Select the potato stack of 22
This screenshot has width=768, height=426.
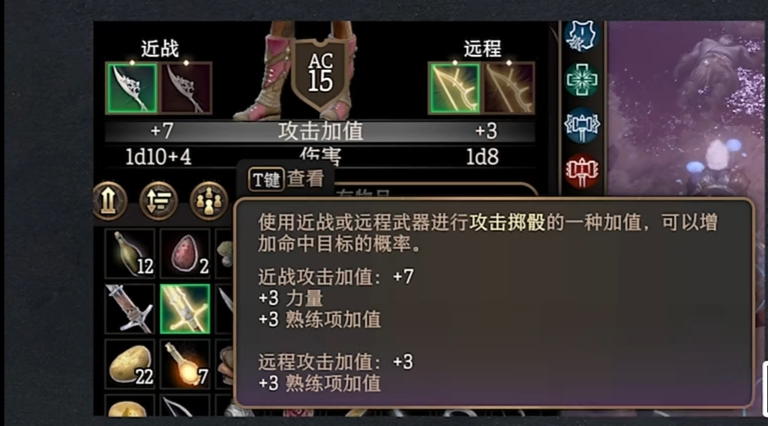tap(130, 364)
